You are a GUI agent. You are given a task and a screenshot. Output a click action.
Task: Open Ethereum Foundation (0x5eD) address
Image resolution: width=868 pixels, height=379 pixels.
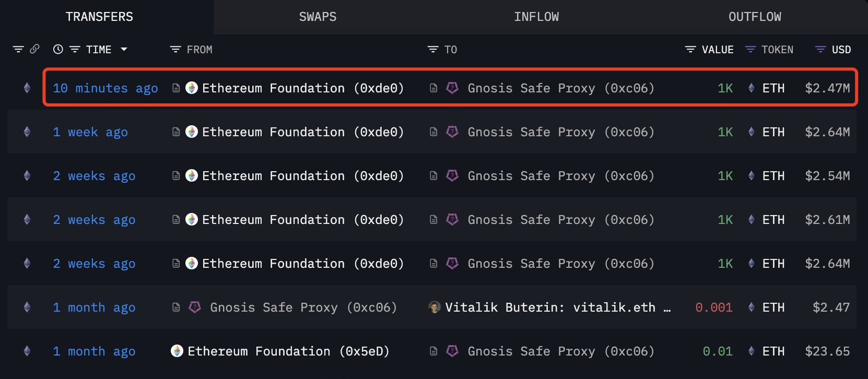pos(288,351)
